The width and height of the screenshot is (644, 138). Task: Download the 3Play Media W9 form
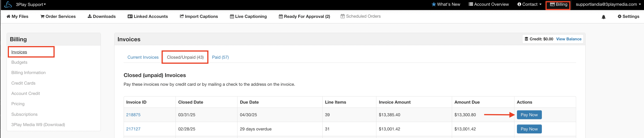(38, 124)
